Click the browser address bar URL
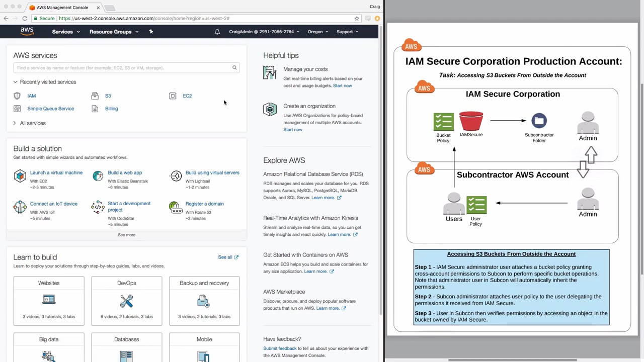This screenshot has width=644, height=362. point(144,19)
